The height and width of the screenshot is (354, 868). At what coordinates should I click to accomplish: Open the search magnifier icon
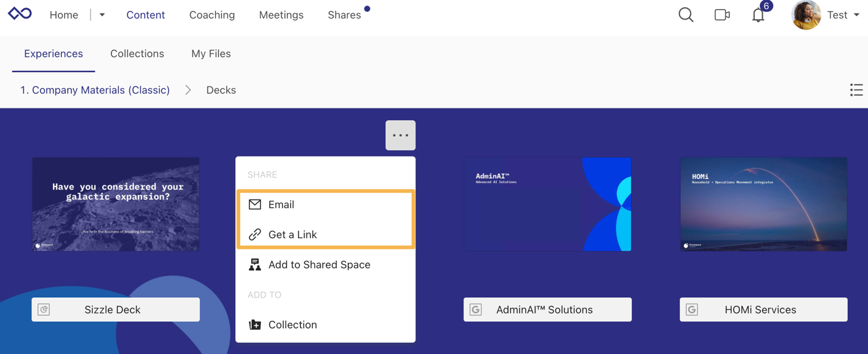[686, 15]
